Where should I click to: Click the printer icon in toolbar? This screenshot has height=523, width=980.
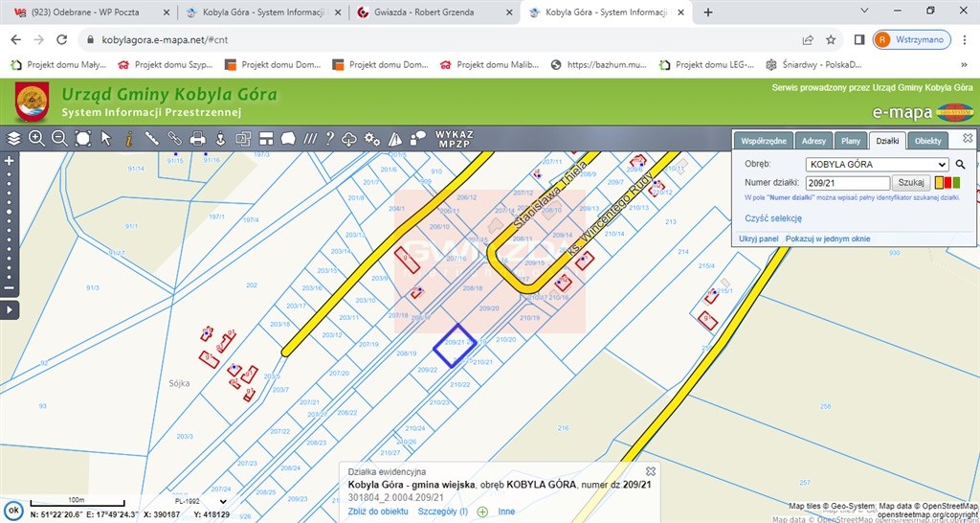click(x=197, y=139)
